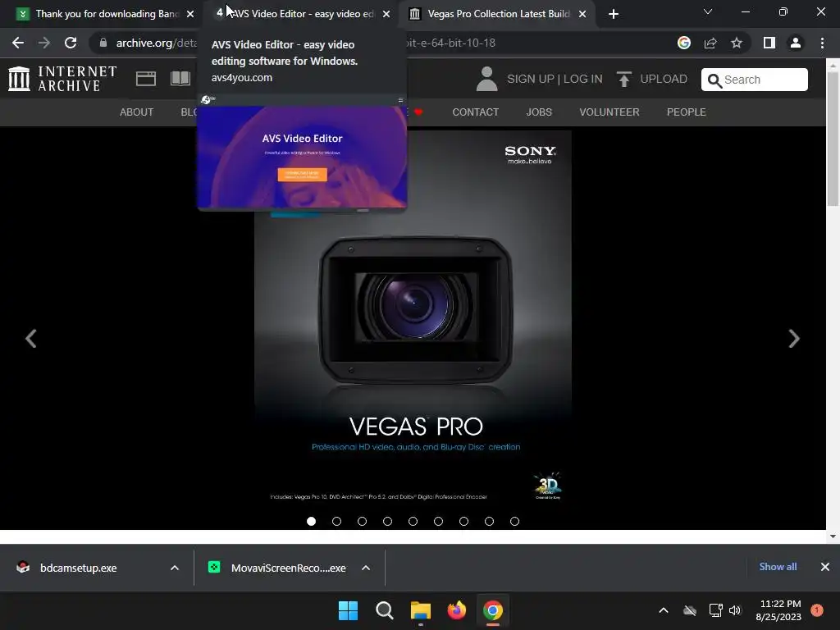
Task: Open the clock showing 11:22 PM
Action: [779, 610]
